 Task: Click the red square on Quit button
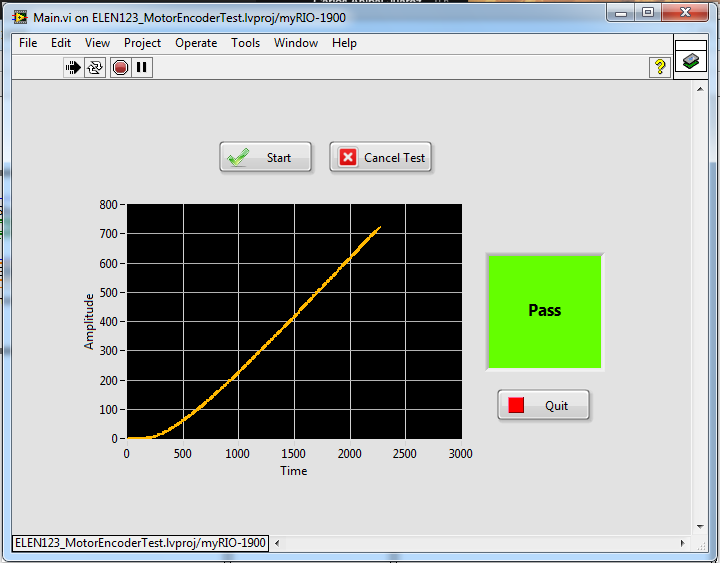point(516,405)
